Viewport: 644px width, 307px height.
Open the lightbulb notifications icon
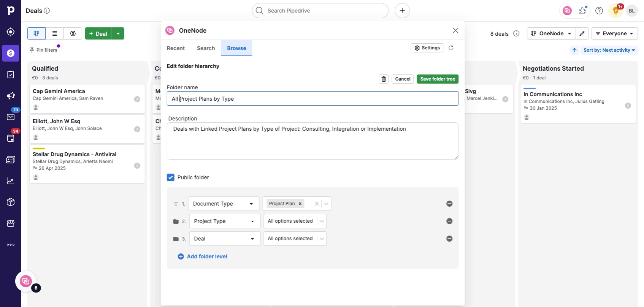(616, 11)
